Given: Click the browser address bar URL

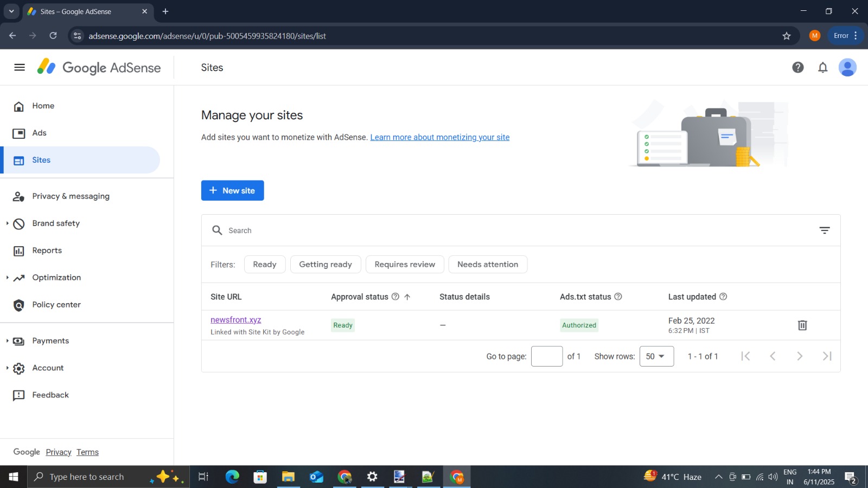Looking at the screenshot, I should coord(207,36).
